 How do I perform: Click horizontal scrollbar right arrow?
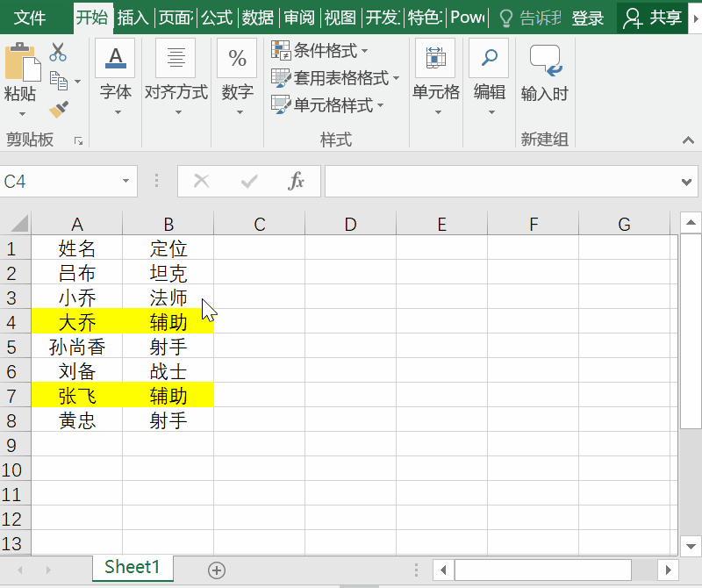coord(668,570)
